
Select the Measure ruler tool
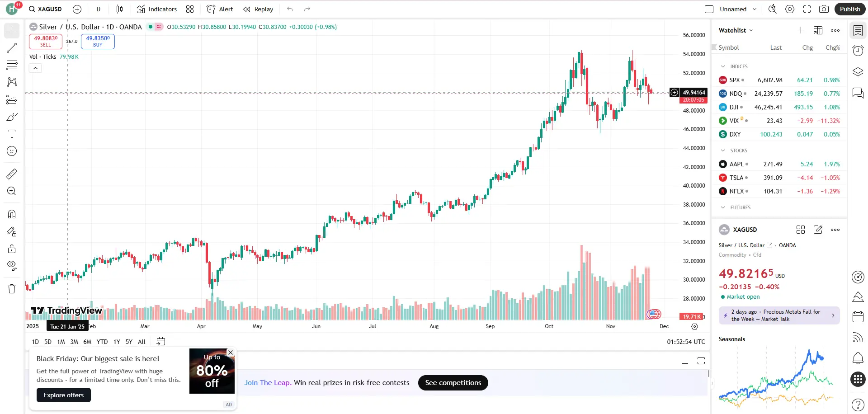click(12, 174)
